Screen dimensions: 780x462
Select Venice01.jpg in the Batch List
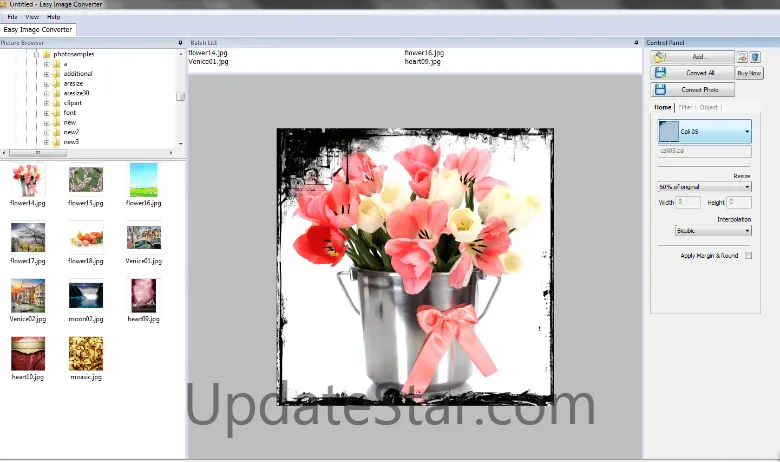tap(208, 62)
